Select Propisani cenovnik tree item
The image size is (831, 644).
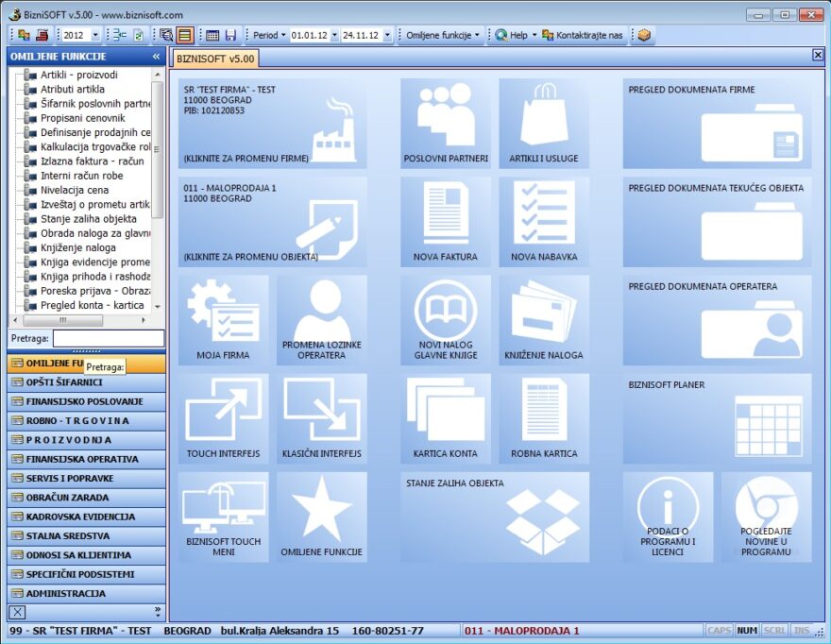tap(83, 118)
